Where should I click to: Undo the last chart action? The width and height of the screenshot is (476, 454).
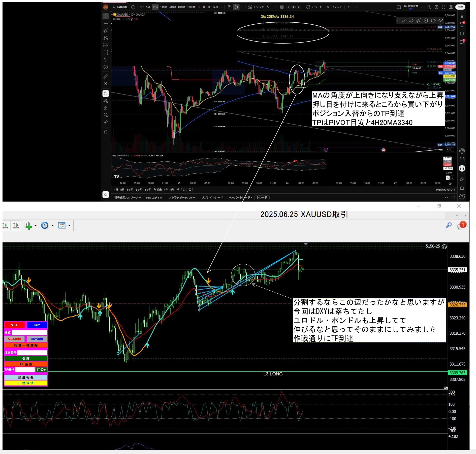point(349,7)
